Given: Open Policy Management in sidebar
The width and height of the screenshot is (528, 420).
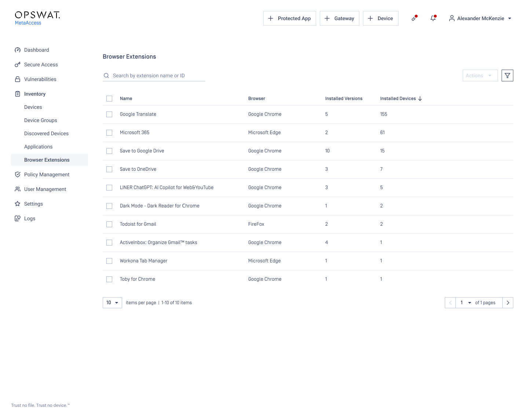Looking at the screenshot, I should click(47, 174).
